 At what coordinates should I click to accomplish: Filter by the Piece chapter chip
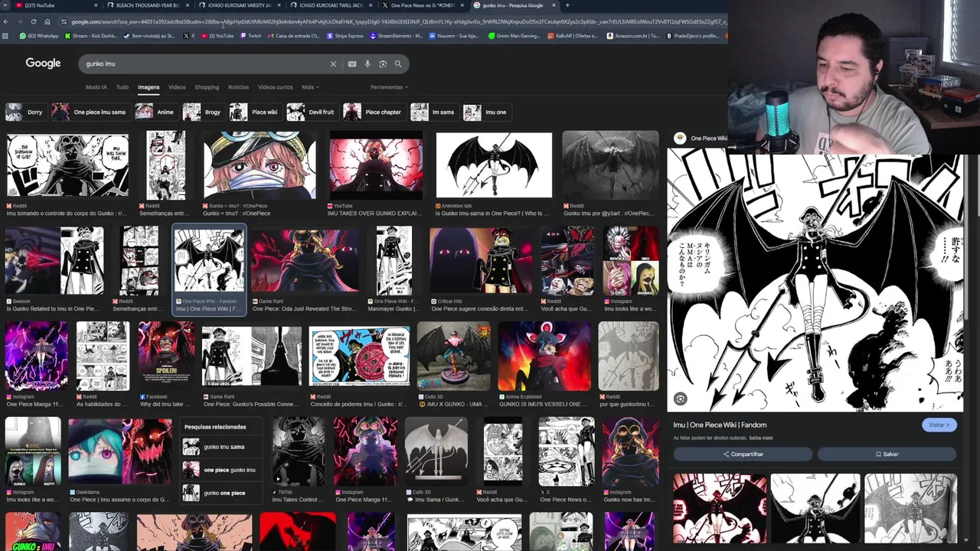click(x=374, y=112)
